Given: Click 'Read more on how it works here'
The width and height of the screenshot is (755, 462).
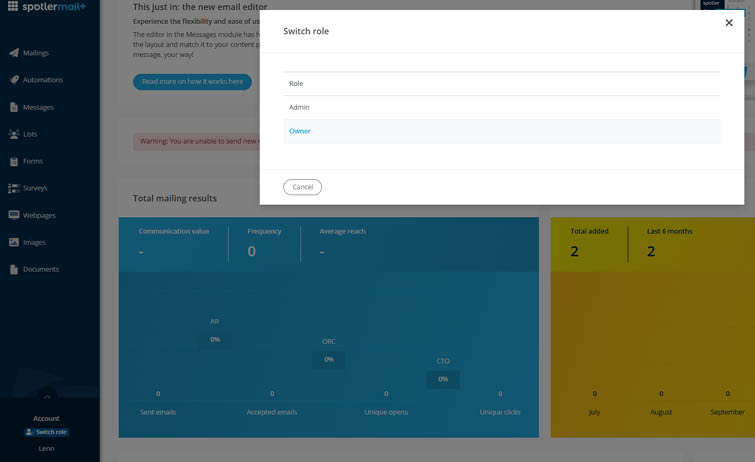Looking at the screenshot, I should [x=192, y=82].
